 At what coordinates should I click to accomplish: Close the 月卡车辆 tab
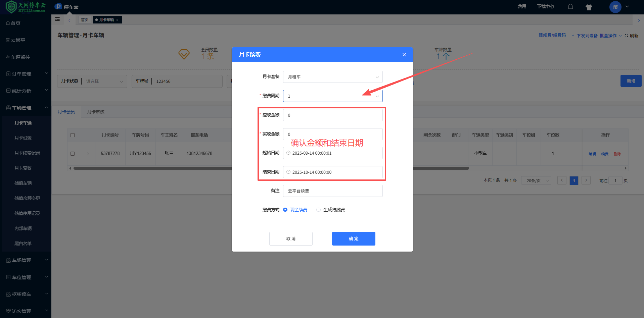(x=117, y=20)
